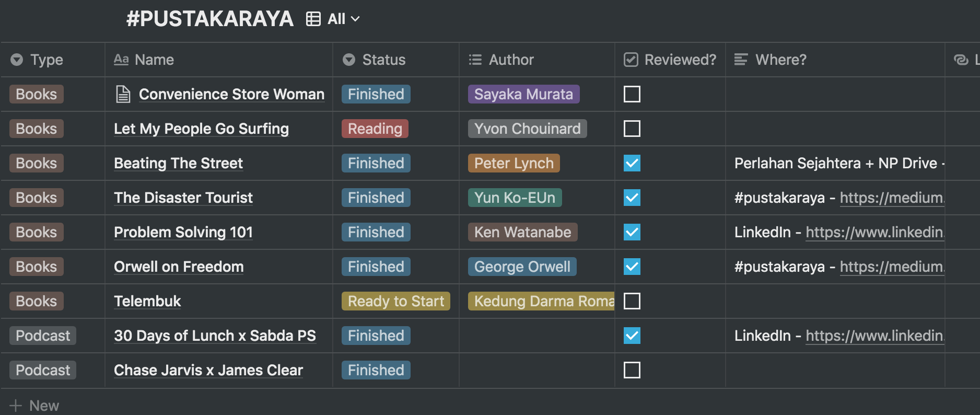Check Reviewed box for Telembuk row
This screenshot has width=980, height=415.
click(x=632, y=301)
